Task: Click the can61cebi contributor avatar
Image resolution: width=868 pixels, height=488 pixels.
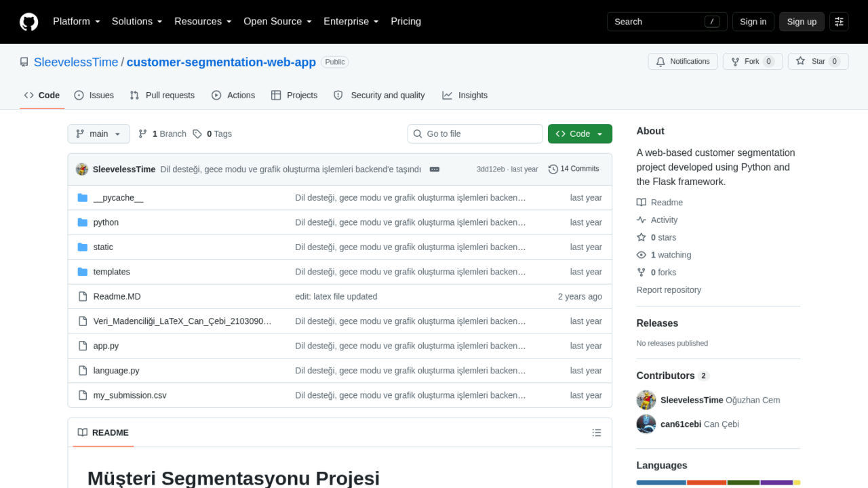Action: tap(646, 424)
